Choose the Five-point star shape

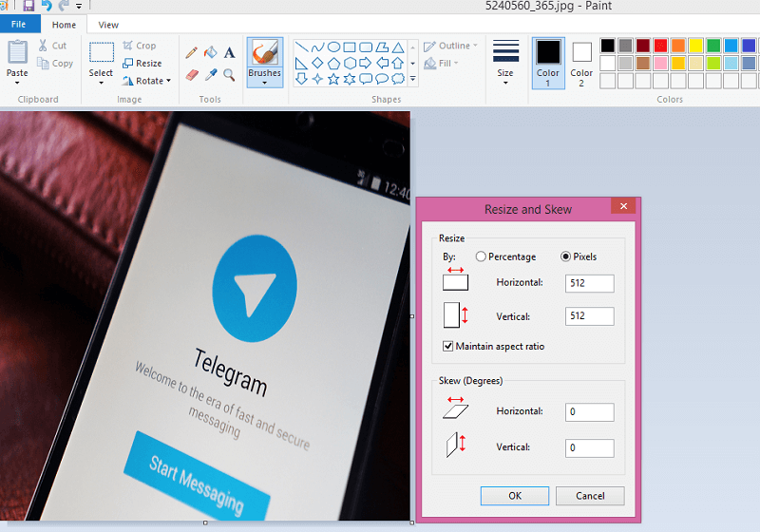point(333,79)
